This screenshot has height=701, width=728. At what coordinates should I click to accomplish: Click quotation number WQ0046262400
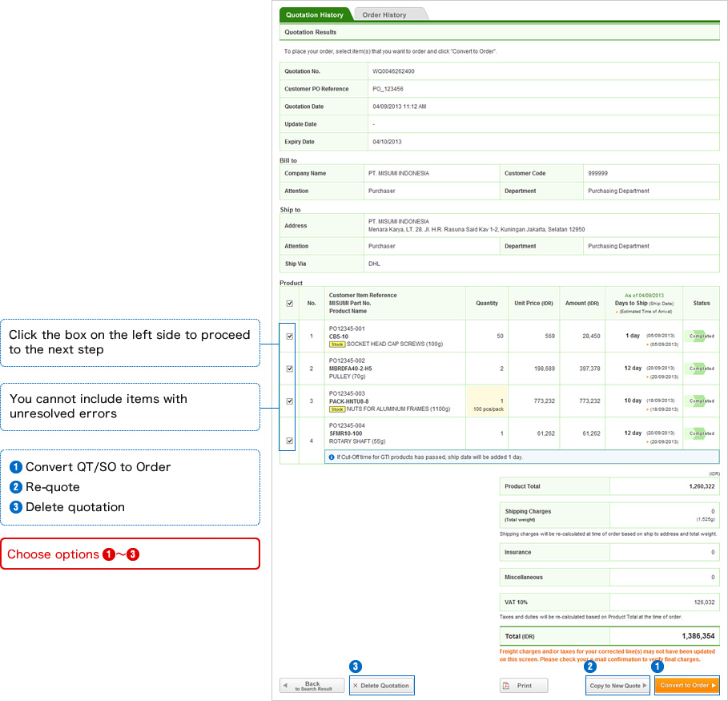point(393,71)
